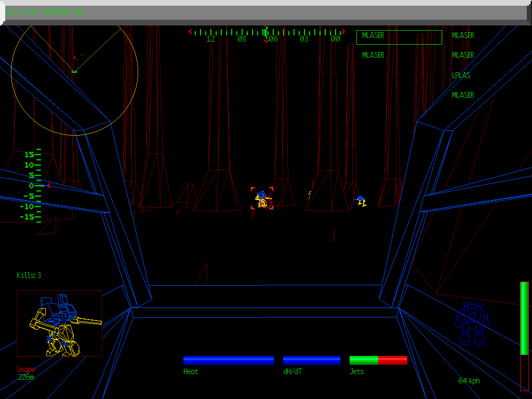
Task: Click the left red arrow of the compass strip
Action: (191, 32)
